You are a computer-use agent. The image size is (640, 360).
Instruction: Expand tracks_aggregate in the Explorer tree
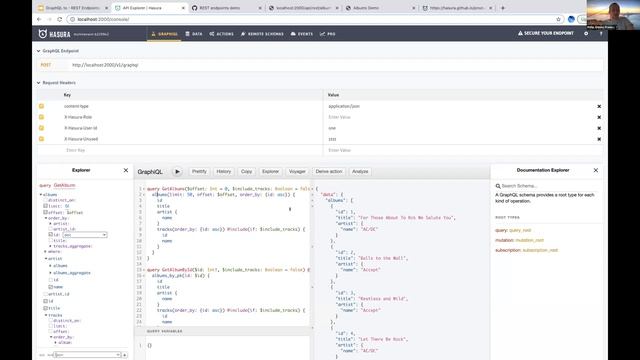tap(51, 246)
